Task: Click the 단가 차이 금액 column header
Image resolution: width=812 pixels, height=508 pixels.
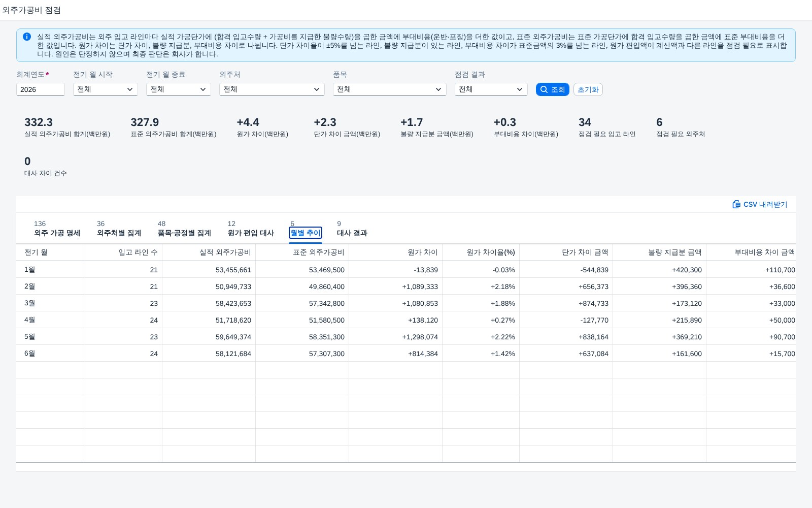Action: point(566,252)
